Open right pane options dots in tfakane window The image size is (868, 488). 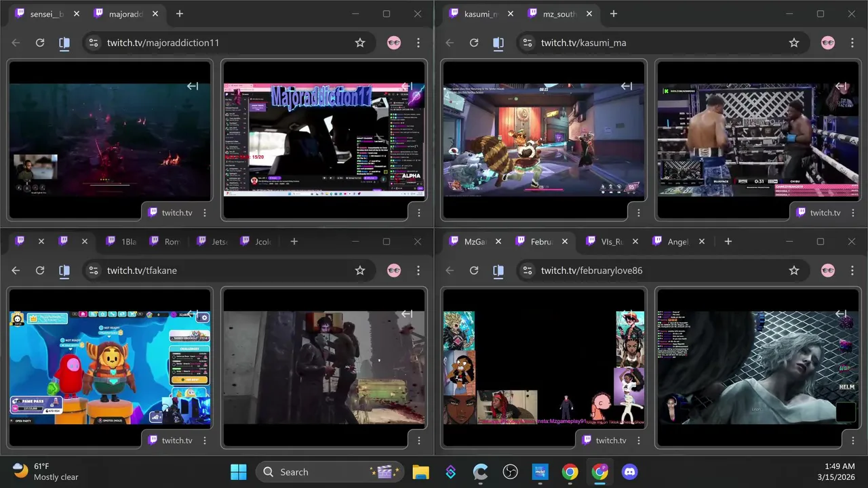[x=419, y=441]
